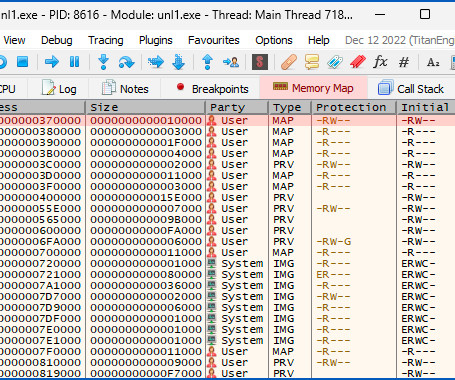Click the Call Stack windows icon

(386, 88)
